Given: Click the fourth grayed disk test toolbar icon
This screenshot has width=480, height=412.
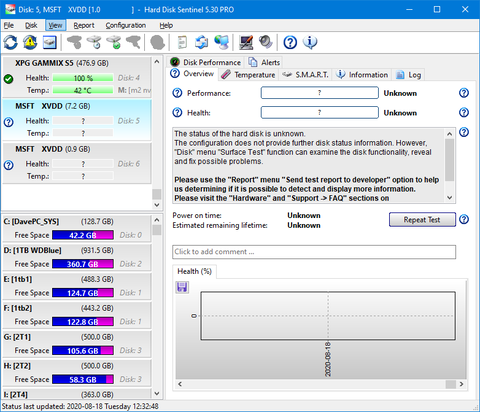Looking at the screenshot, I should click(133, 42).
